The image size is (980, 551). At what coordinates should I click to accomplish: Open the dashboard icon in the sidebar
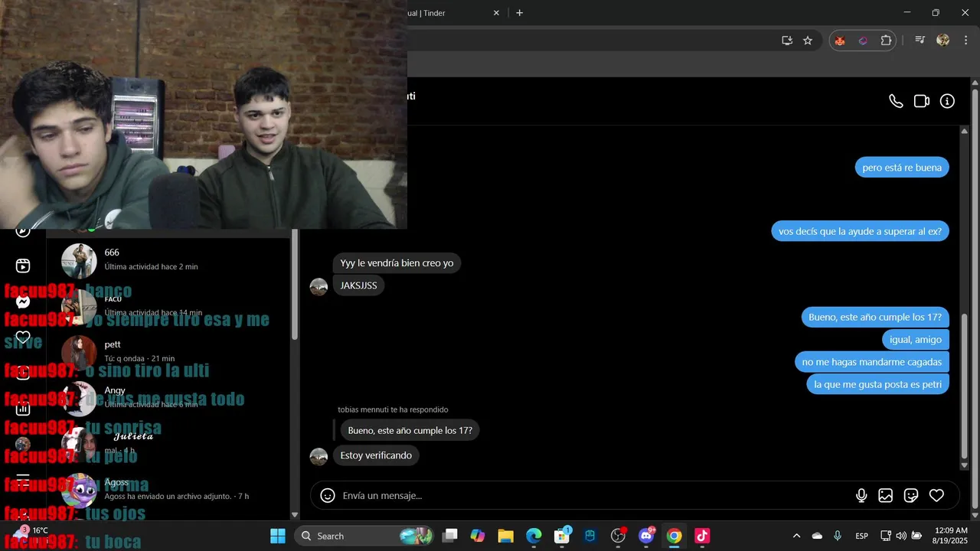23,409
